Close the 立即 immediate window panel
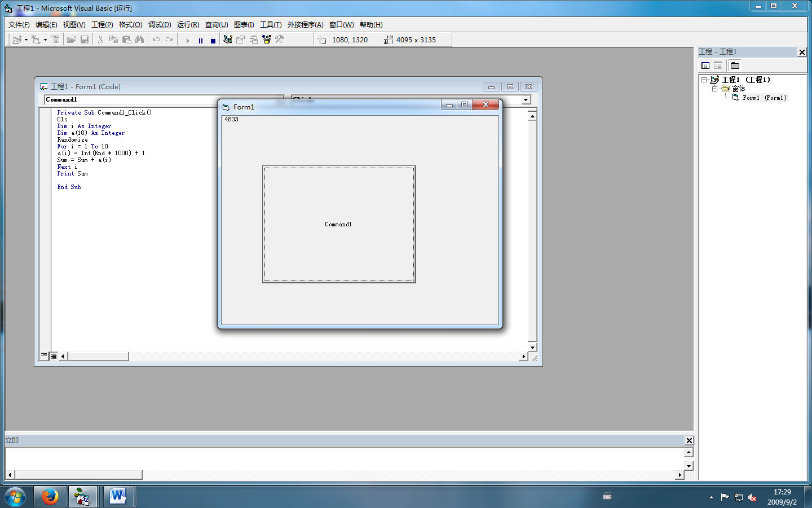 pyautogui.click(x=689, y=440)
